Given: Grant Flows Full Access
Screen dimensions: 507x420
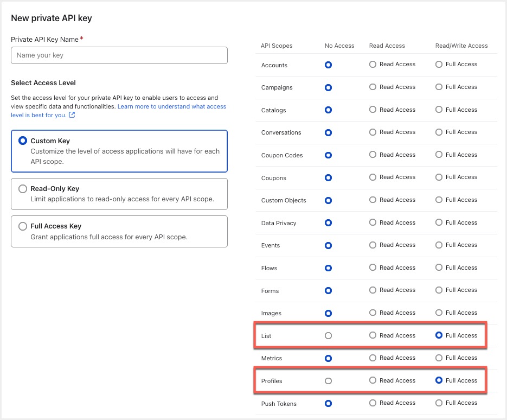Looking at the screenshot, I should pyautogui.click(x=439, y=268).
